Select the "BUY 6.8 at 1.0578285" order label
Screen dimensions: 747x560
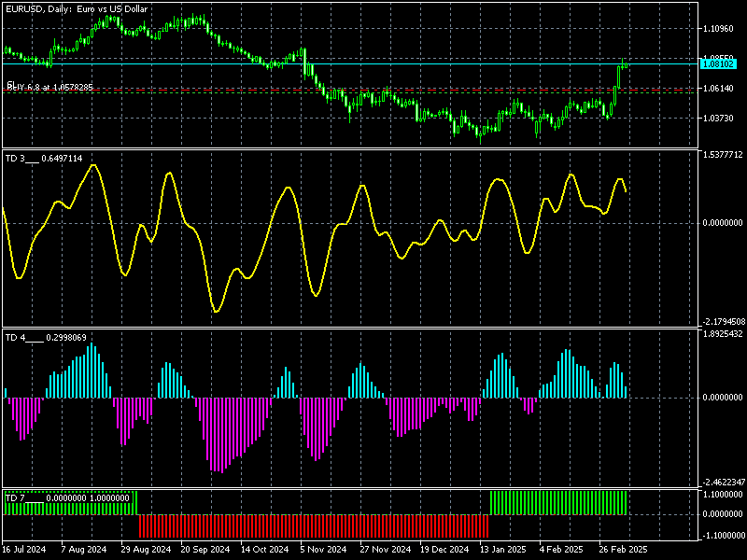tap(49, 87)
